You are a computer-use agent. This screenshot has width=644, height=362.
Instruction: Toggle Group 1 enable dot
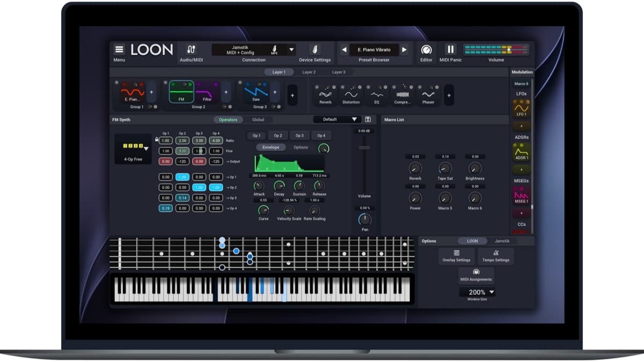click(116, 83)
